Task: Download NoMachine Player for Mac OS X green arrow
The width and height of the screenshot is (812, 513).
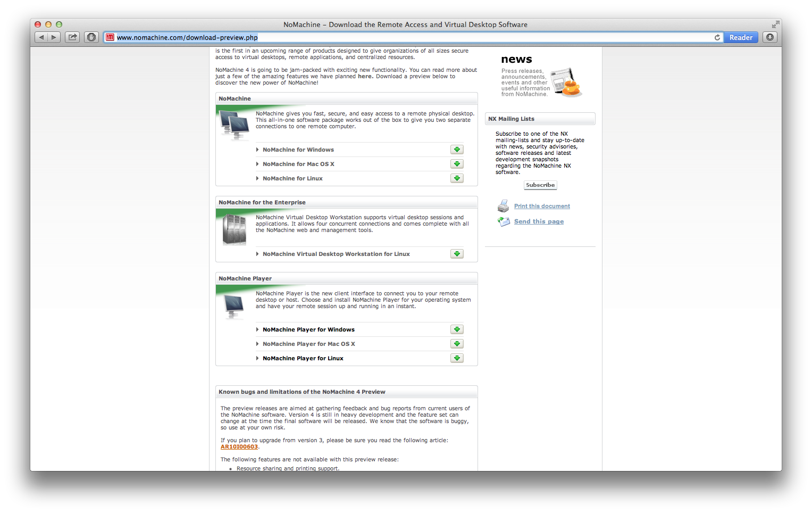Action: pos(457,344)
